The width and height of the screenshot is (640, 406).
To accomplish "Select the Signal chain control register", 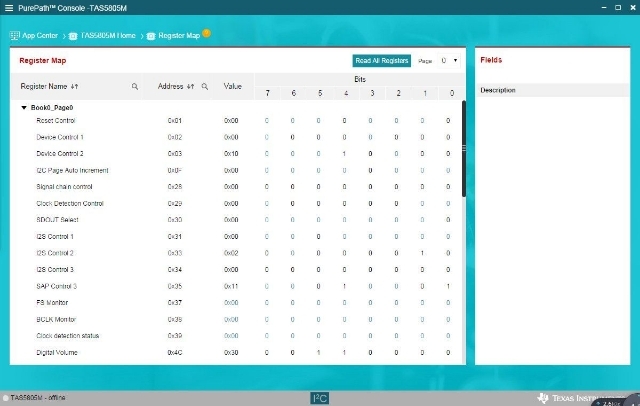I will [x=64, y=187].
